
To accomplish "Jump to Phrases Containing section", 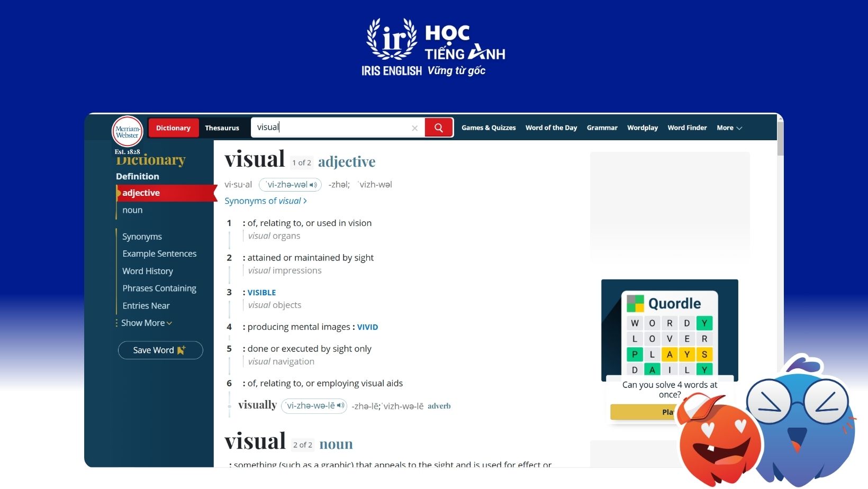I will tap(159, 288).
